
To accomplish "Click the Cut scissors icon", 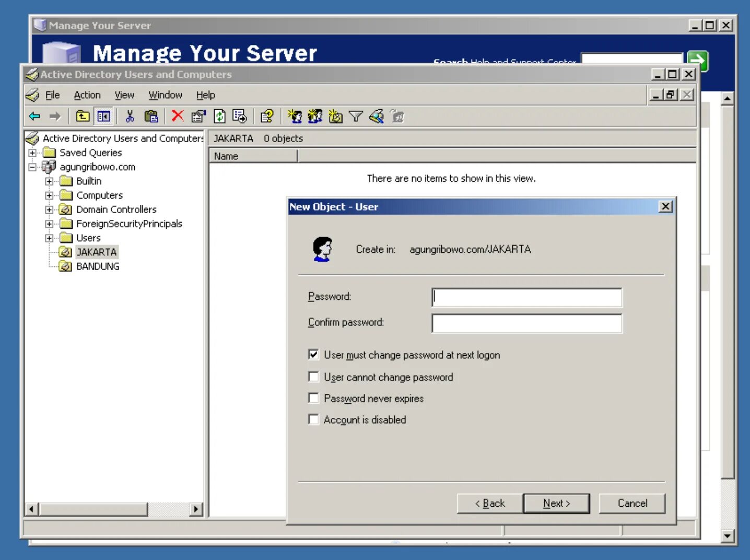I will pyautogui.click(x=130, y=116).
